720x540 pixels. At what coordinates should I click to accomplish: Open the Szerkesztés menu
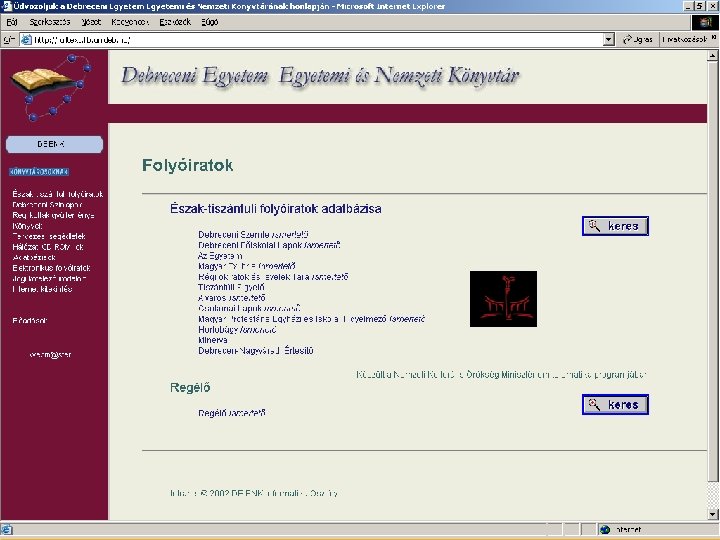(x=50, y=22)
